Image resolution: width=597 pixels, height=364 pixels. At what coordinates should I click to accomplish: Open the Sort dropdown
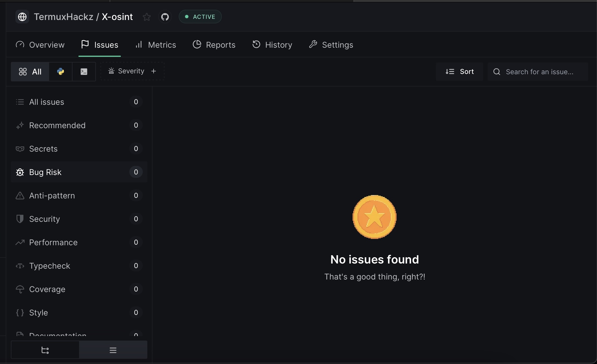459,72
